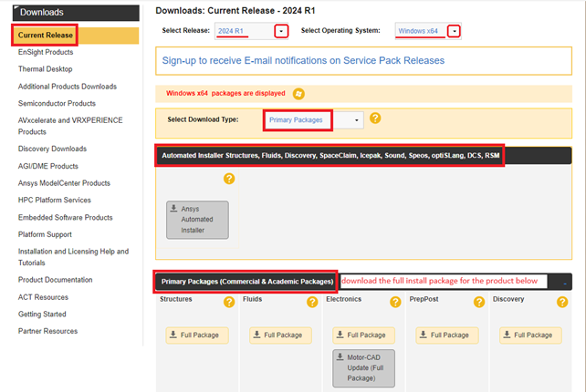Open Thermal Desktop in the sidebar
The height and width of the screenshot is (392, 586).
coord(46,69)
